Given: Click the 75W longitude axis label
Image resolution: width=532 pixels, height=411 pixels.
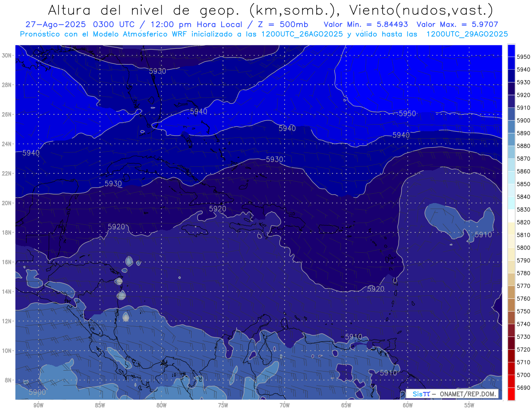Looking at the screenshot, I should (x=223, y=405).
